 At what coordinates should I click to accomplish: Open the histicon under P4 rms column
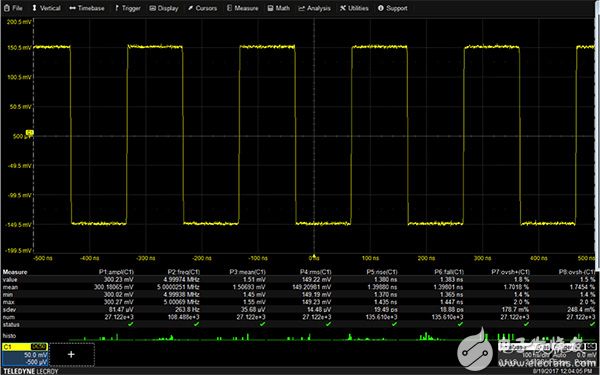[x=299, y=337]
